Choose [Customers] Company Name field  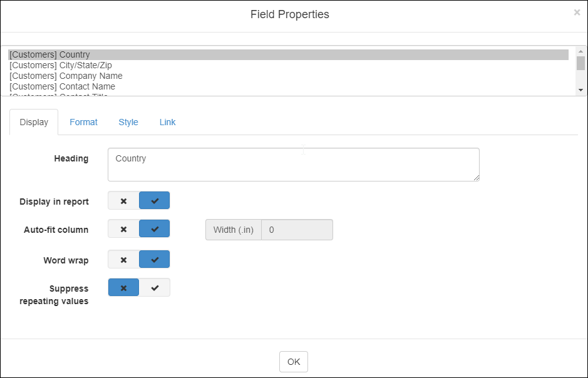(66, 76)
